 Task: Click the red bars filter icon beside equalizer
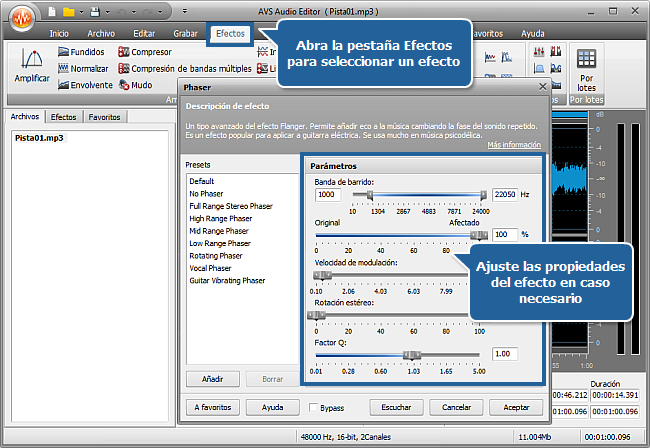click(x=555, y=51)
